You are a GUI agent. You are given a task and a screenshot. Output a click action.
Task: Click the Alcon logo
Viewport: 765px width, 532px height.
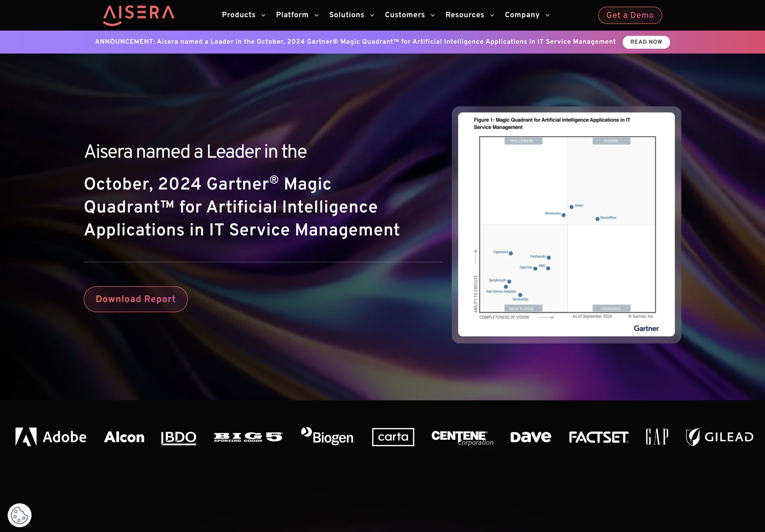tap(124, 437)
